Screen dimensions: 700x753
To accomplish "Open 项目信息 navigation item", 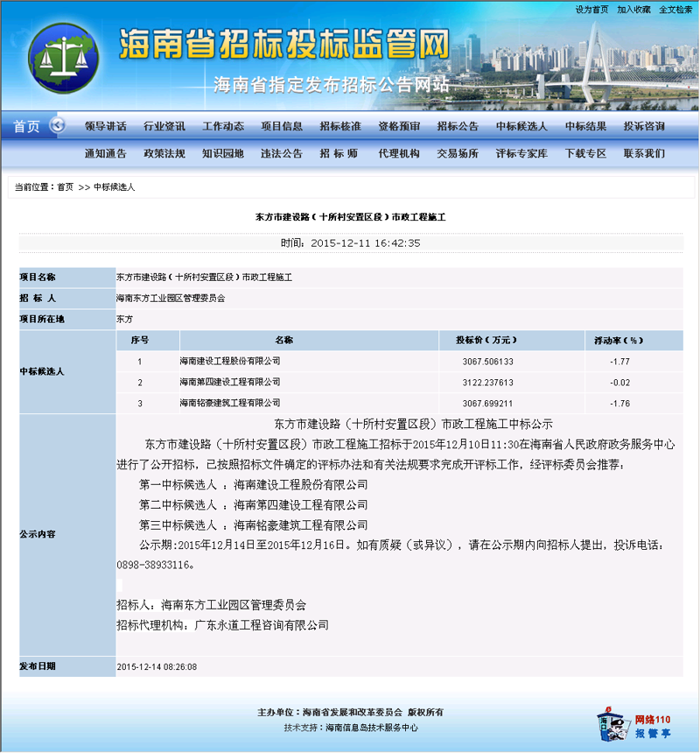I will [x=282, y=126].
